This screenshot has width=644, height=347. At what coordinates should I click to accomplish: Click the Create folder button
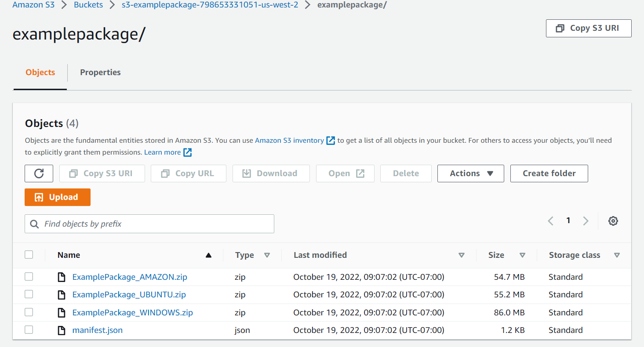(x=549, y=173)
